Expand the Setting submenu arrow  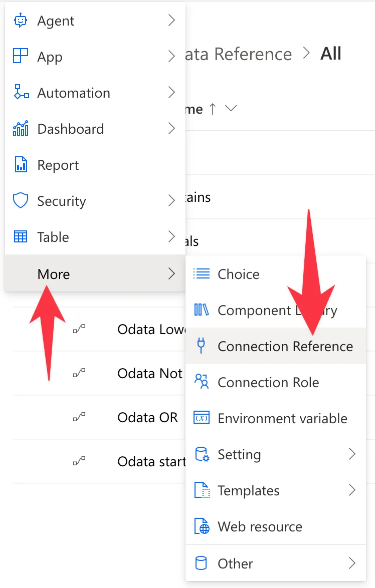352,454
